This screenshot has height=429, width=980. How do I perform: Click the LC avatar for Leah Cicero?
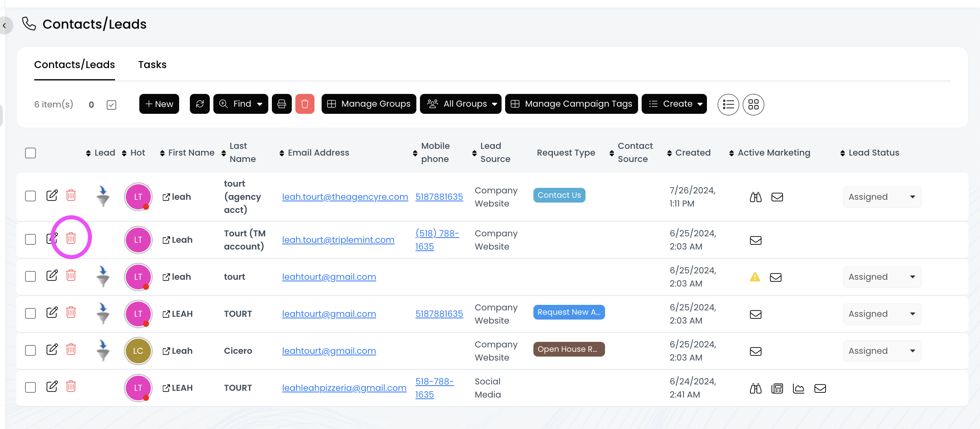click(x=138, y=351)
